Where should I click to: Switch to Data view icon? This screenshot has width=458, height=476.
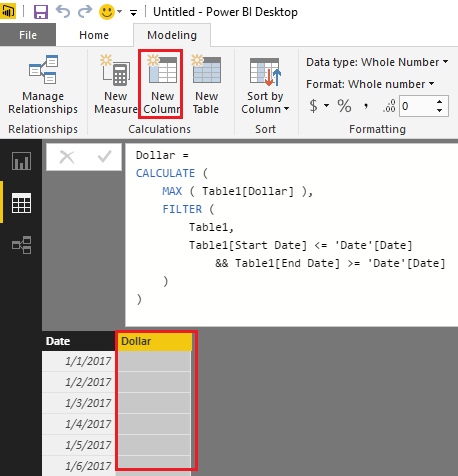point(21,203)
